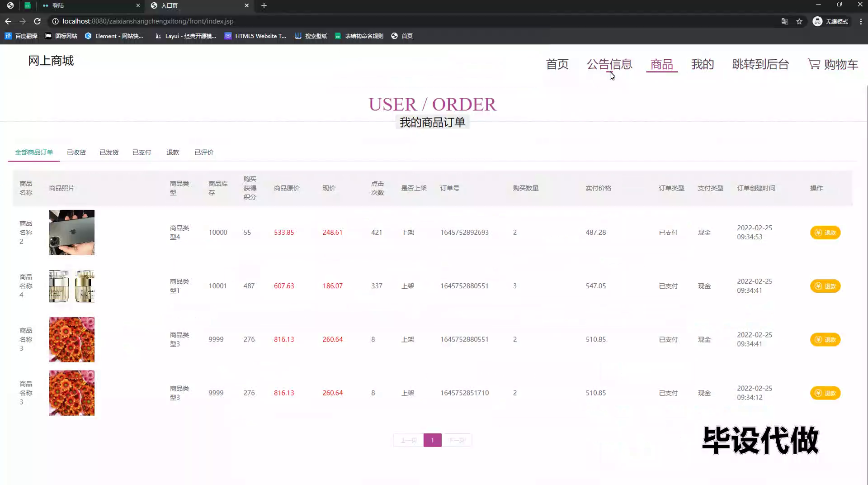Screen dimensions: 868x485
Task: Click order number 1645752851710
Action: (x=464, y=393)
